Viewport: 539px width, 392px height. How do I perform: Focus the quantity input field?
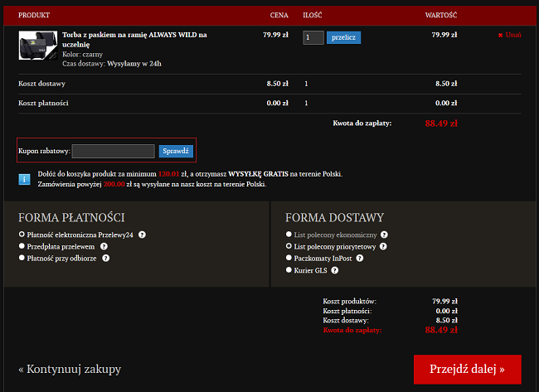click(313, 37)
